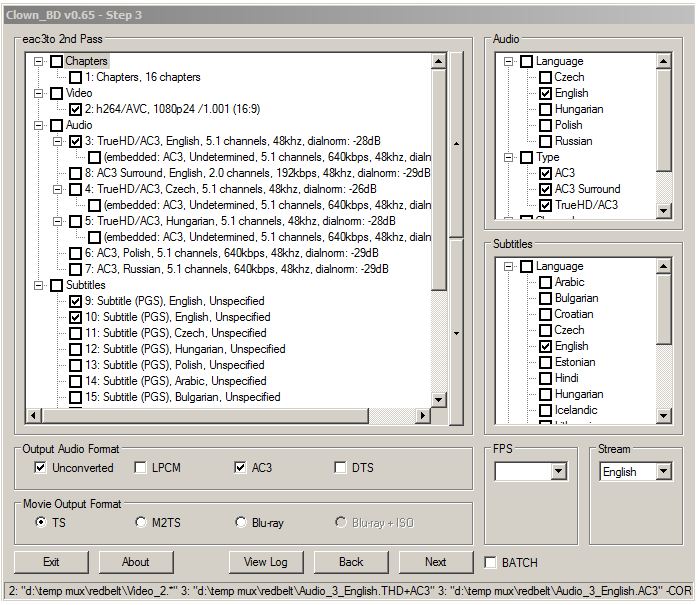Click down arrow of eac3to tree scrollbar
This screenshot has width=698, height=605.
click(438, 399)
